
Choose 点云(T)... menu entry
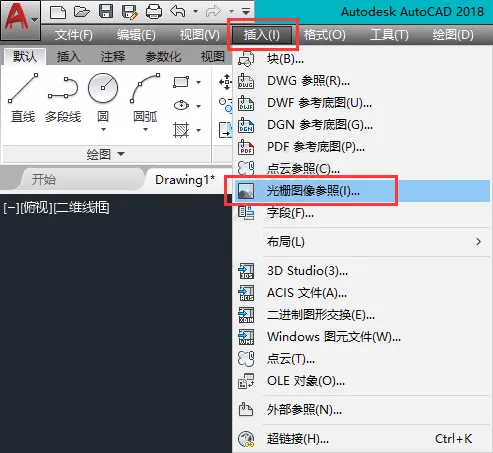point(362,359)
